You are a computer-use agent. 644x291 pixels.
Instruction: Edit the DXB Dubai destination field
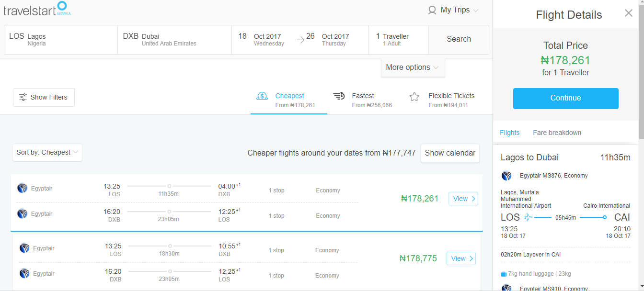pos(174,40)
